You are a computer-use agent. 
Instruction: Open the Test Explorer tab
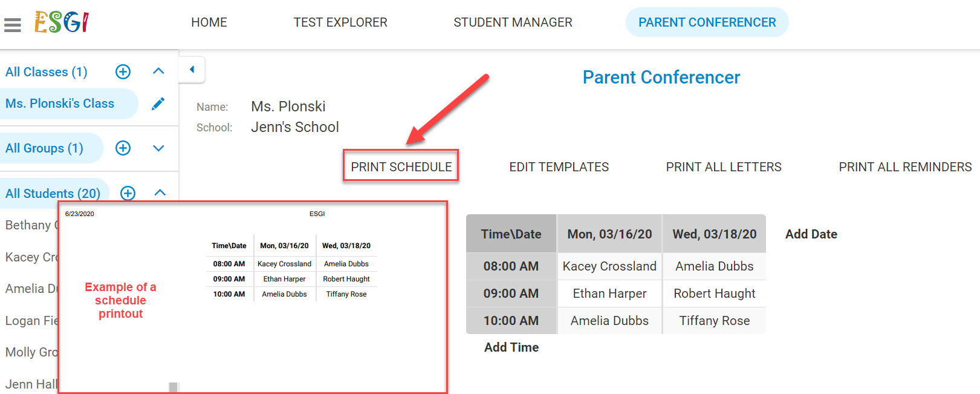point(340,22)
